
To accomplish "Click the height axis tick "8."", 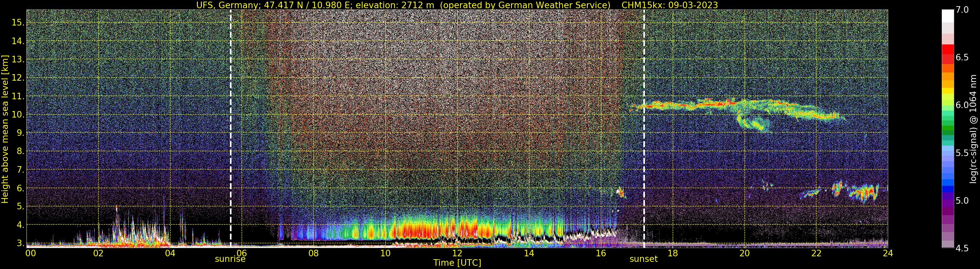I will tap(20, 151).
